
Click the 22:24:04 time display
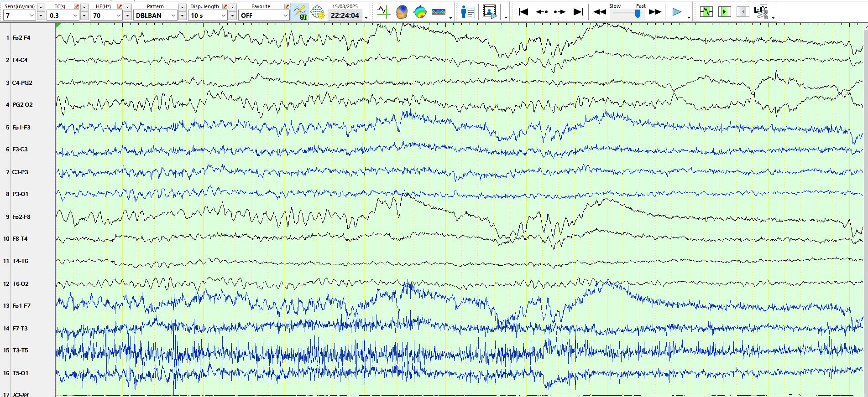[x=345, y=15]
